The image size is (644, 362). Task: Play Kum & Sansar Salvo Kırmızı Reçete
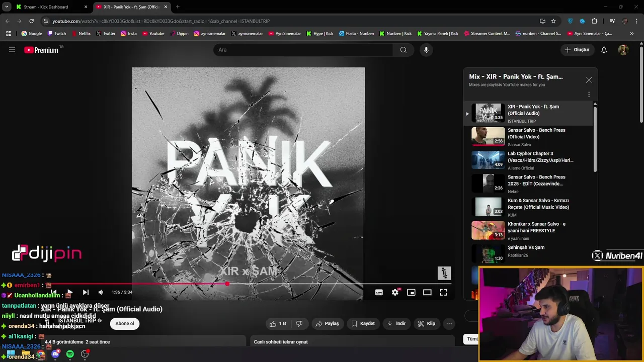click(528, 207)
